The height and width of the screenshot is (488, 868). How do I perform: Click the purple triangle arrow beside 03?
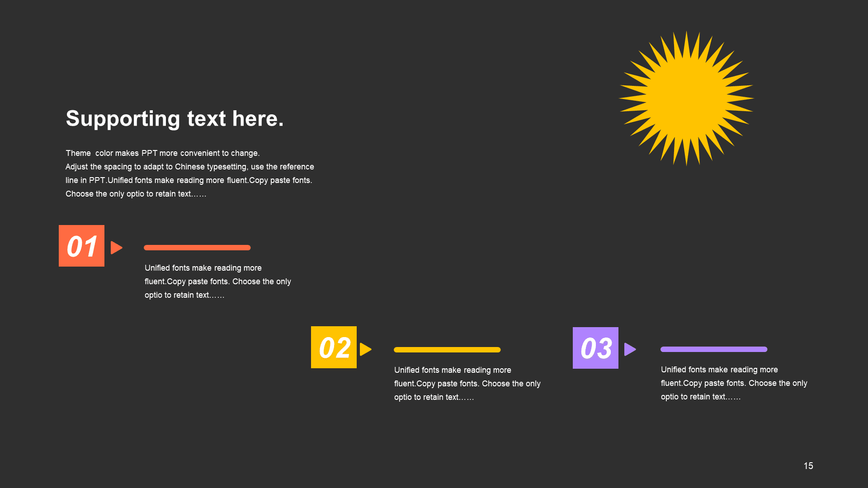point(630,349)
